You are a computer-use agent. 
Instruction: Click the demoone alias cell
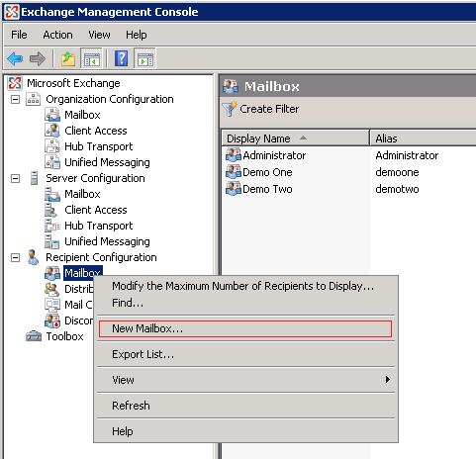pos(397,172)
